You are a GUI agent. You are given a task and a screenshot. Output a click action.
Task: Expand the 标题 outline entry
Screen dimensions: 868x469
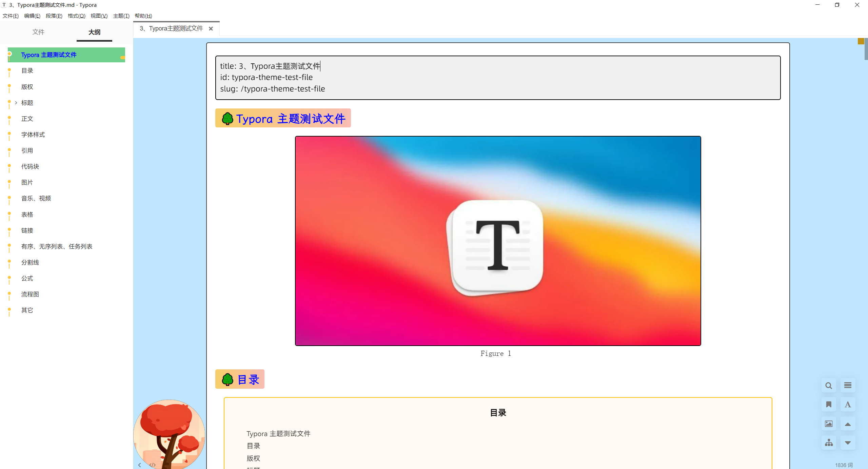coord(16,103)
